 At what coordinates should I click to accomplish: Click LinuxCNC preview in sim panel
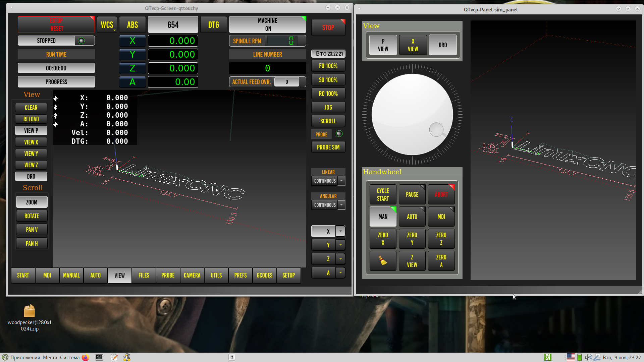pos(553,150)
